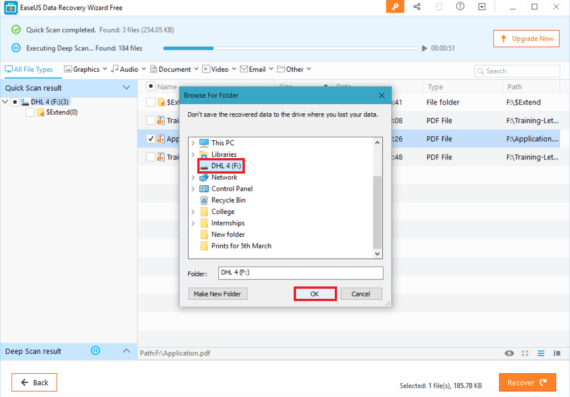Expand Audio filter dropdown arrow
This screenshot has width=570, height=397.
pyautogui.click(x=144, y=69)
